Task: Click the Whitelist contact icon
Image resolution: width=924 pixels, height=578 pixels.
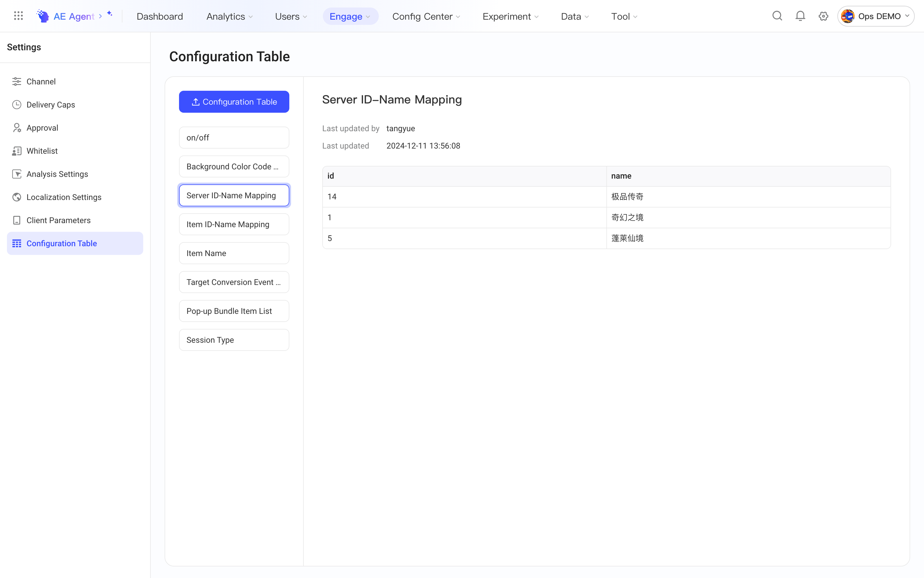Action: pos(17,151)
